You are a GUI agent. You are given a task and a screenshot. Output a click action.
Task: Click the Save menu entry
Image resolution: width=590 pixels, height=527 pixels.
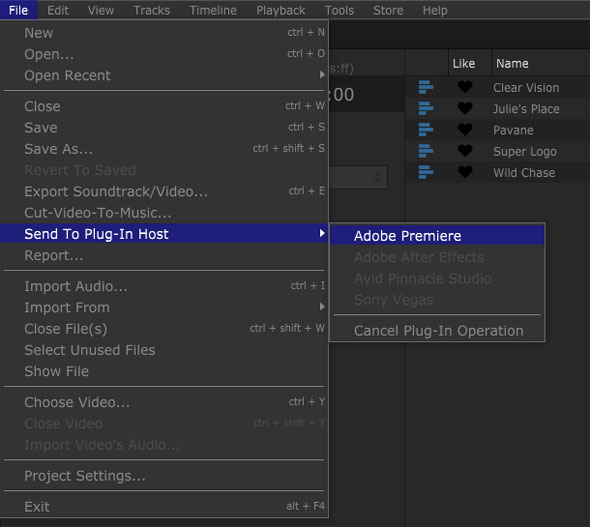[x=164, y=128]
